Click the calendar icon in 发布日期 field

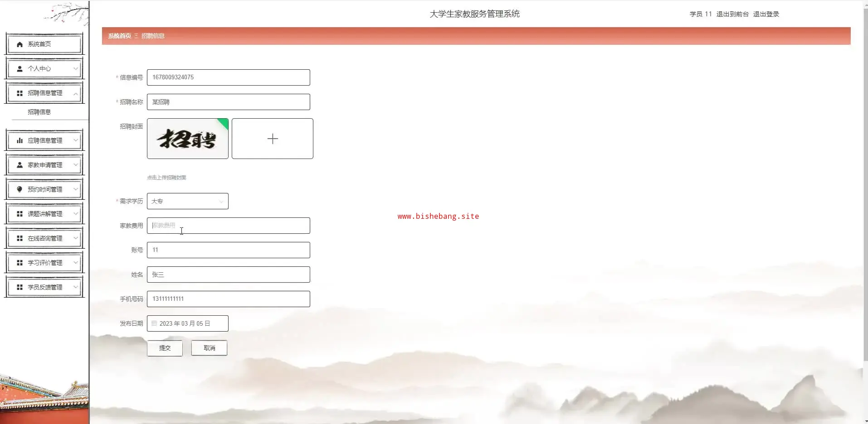154,323
